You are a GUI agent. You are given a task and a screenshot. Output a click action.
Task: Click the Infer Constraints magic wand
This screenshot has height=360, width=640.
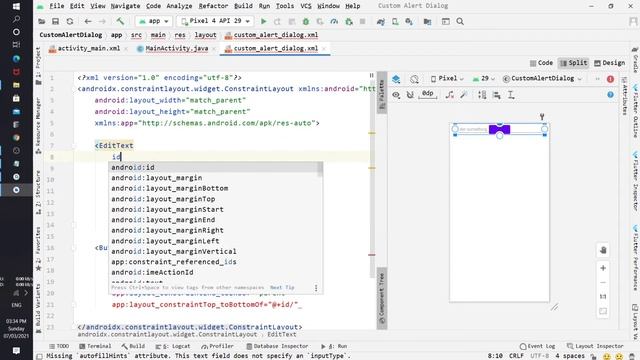coord(464,95)
